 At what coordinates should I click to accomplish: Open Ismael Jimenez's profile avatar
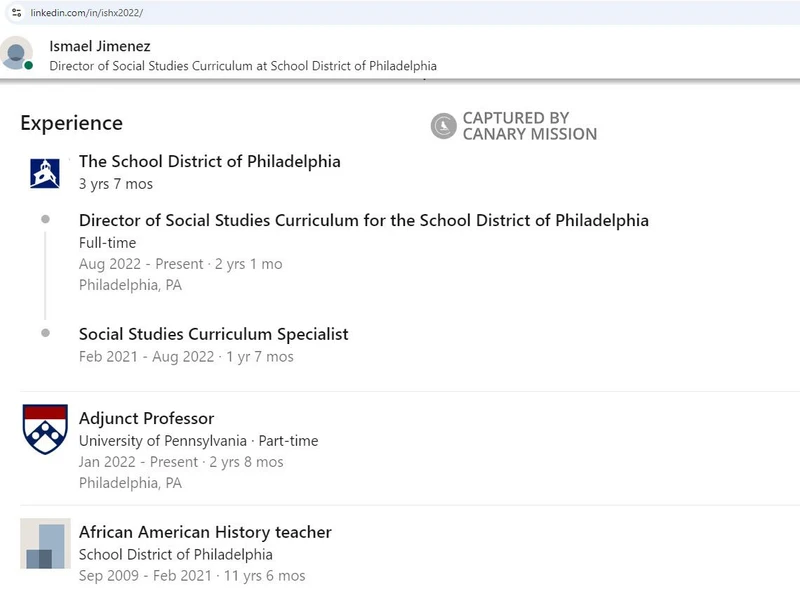click(16, 52)
